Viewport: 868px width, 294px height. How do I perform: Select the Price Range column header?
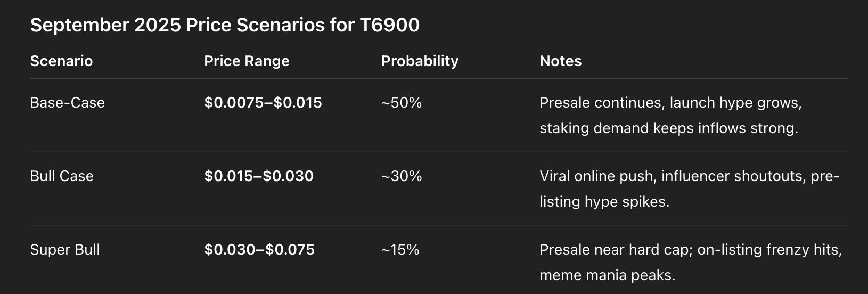pyautogui.click(x=247, y=61)
